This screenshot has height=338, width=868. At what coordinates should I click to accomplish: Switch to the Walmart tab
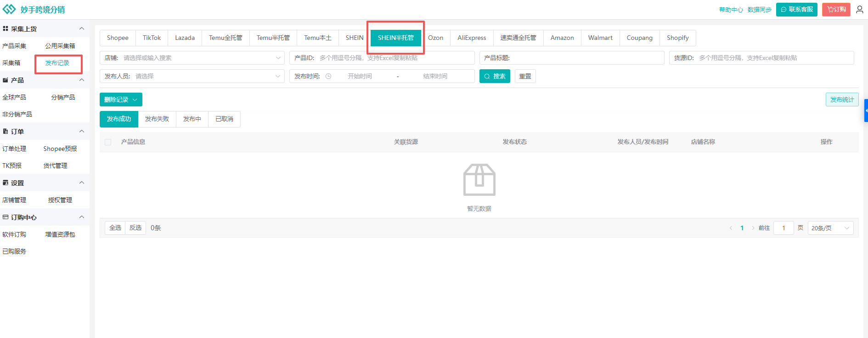[x=600, y=38]
